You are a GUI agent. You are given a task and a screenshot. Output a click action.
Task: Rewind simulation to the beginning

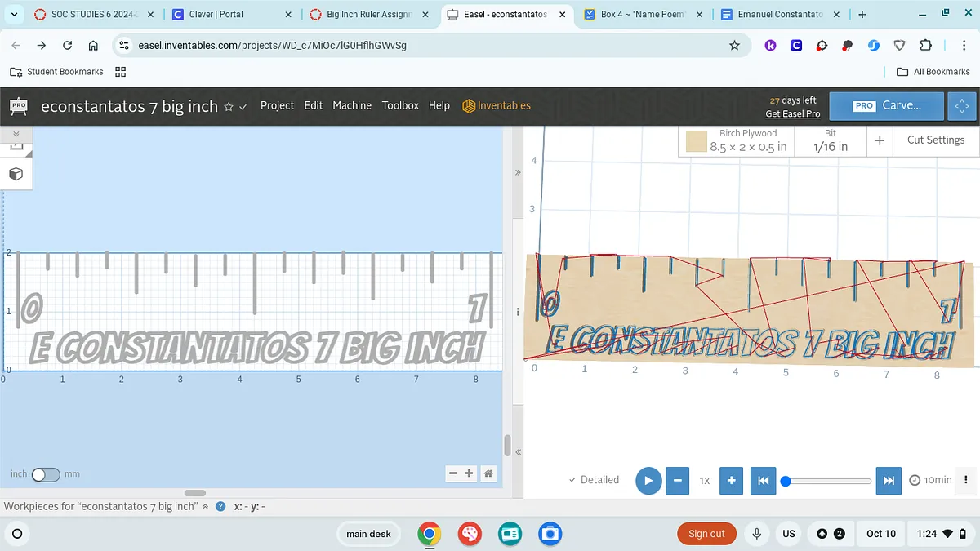[x=763, y=480]
